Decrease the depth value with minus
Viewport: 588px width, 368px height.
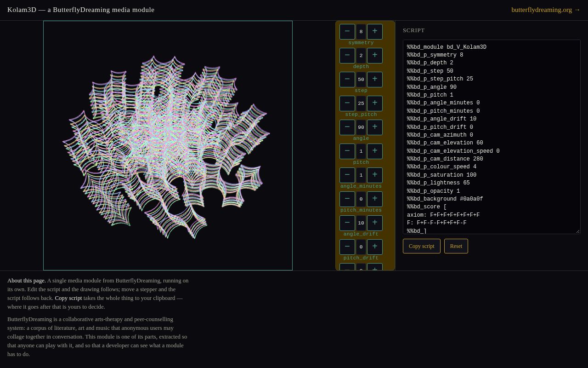coord(347,56)
